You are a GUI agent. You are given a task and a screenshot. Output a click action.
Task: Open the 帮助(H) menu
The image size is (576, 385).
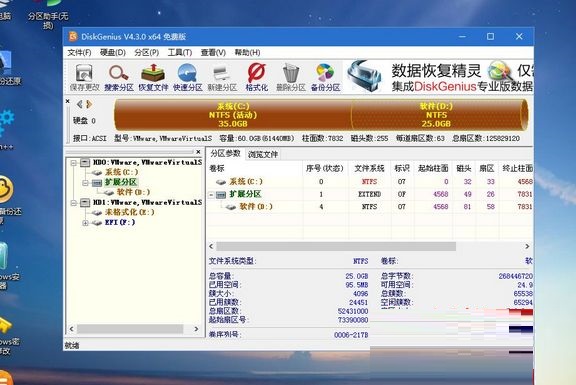pos(247,53)
